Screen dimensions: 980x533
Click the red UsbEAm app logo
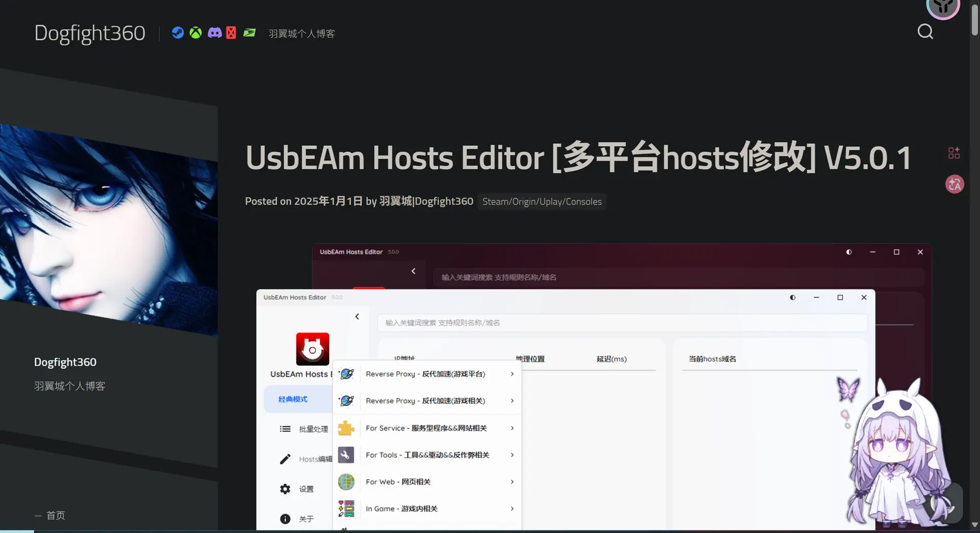coord(312,349)
